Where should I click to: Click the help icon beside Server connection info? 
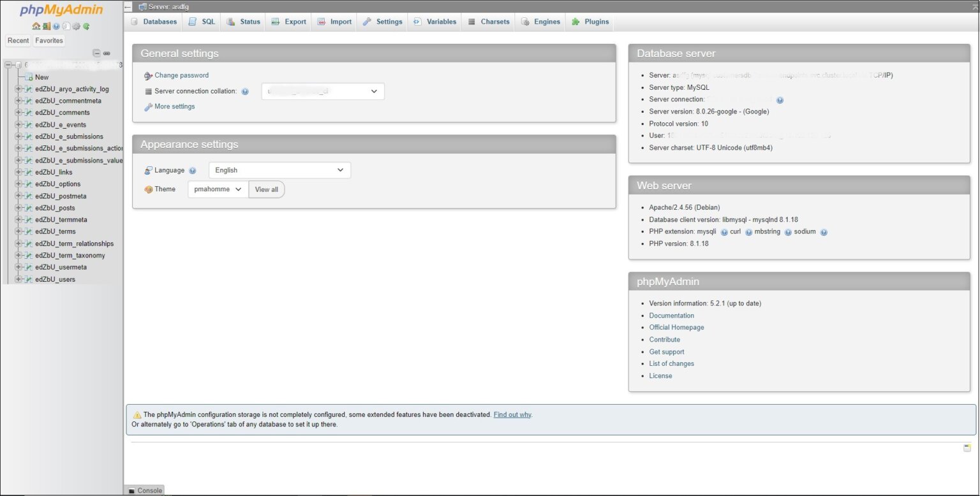(780, 99)
